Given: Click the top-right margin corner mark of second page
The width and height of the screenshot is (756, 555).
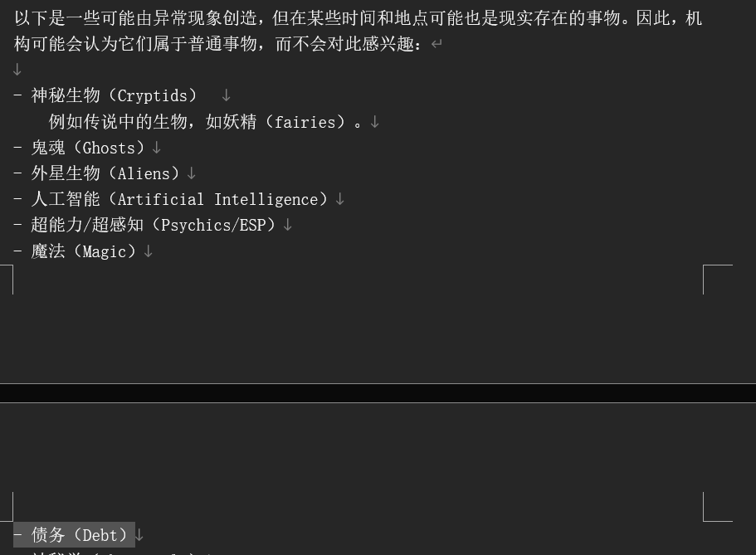Looking at the screenshot, I should point(718,507).
